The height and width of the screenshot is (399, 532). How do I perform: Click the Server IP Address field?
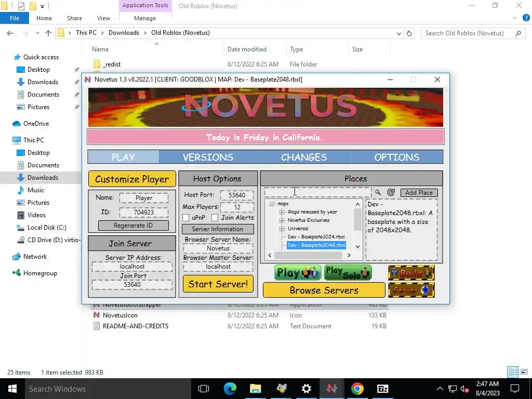[x=132, y=267]
